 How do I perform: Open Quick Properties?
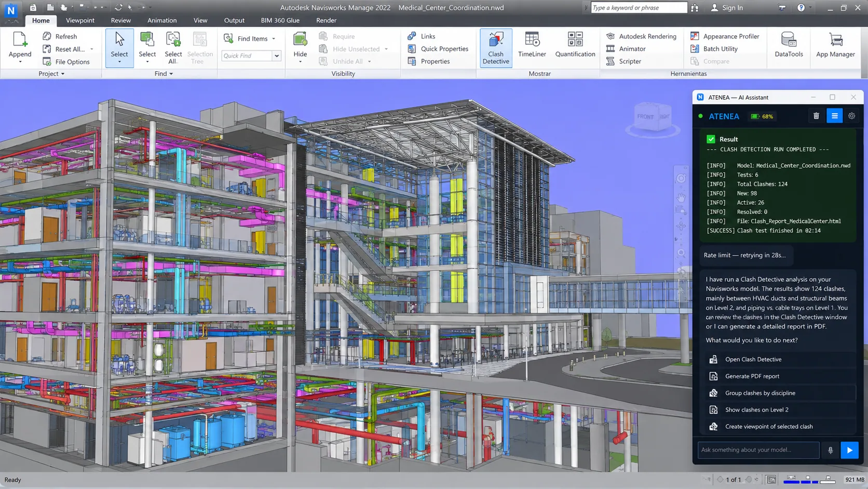point(438,49)
